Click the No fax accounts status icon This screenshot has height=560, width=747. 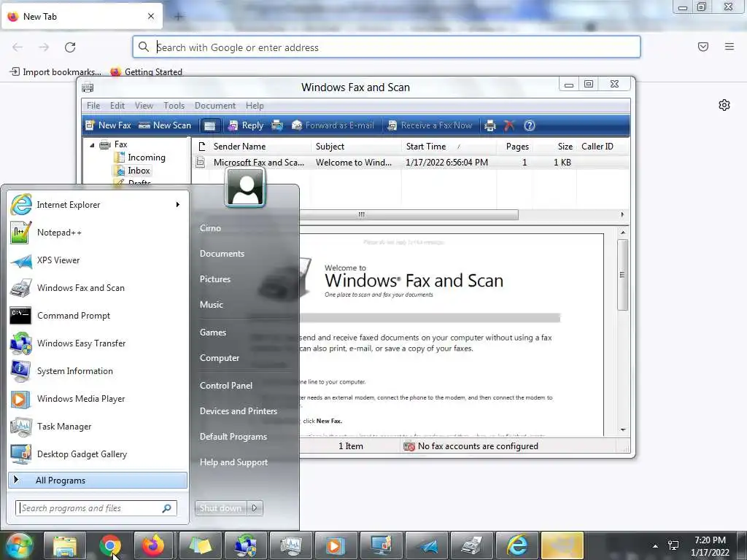(x=409, y=446)
